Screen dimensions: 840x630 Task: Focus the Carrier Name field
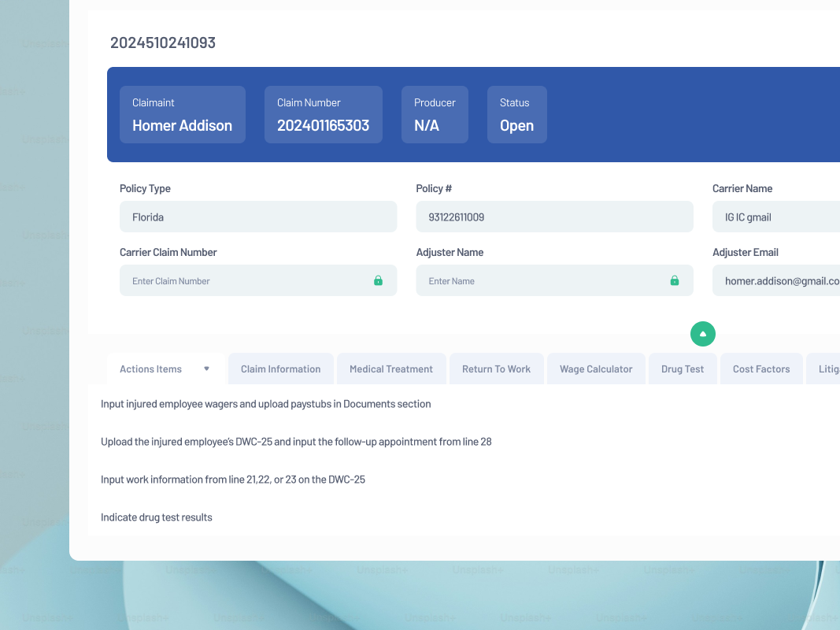(x=775, y=217)
